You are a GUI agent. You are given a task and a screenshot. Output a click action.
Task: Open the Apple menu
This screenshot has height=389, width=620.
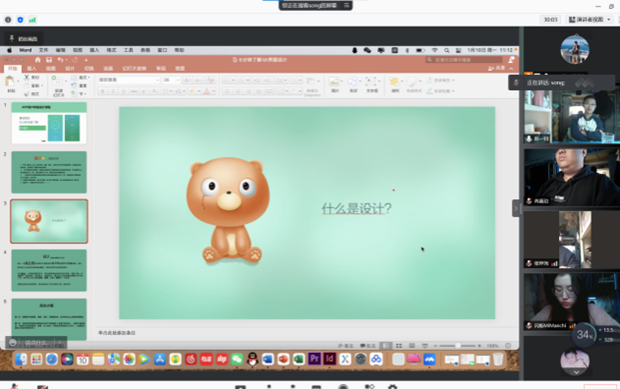9,50
